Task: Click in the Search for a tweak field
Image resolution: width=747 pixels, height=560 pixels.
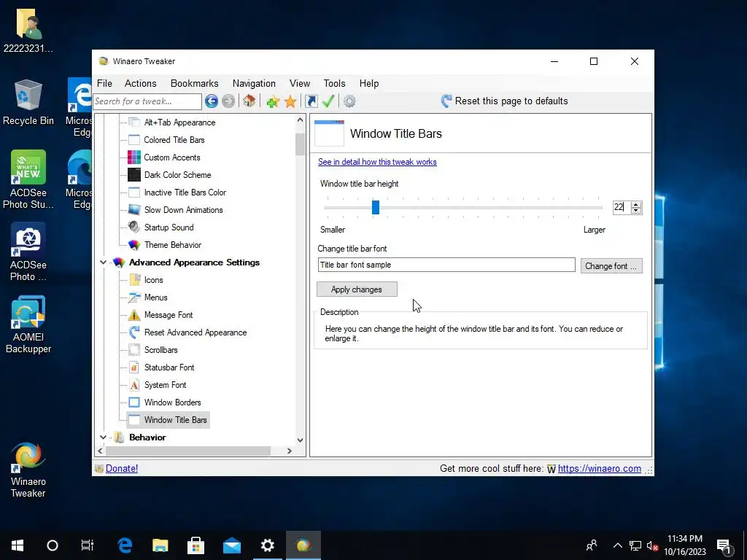Action: click(147, 101)
